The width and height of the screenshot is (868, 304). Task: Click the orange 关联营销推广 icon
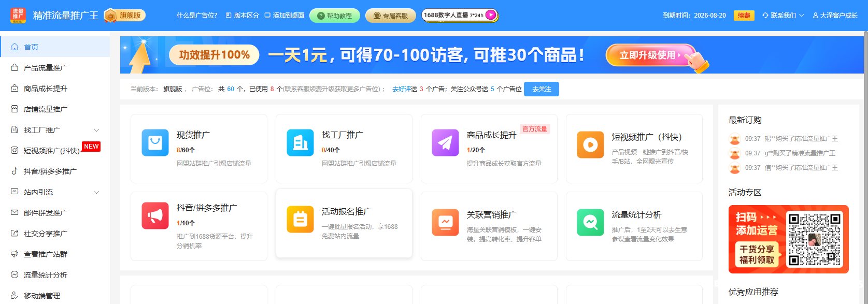pyautogui.click(x=445, y=223)
